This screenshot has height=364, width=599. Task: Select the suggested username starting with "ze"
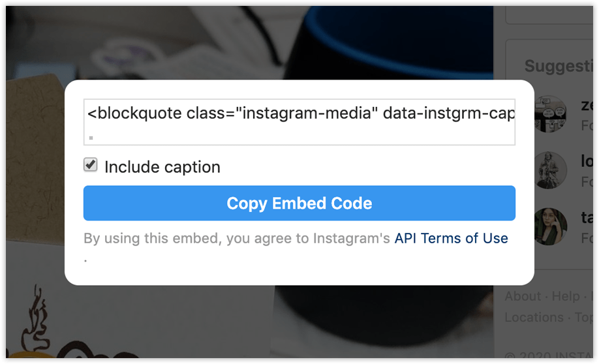click(x=587, y=105)
